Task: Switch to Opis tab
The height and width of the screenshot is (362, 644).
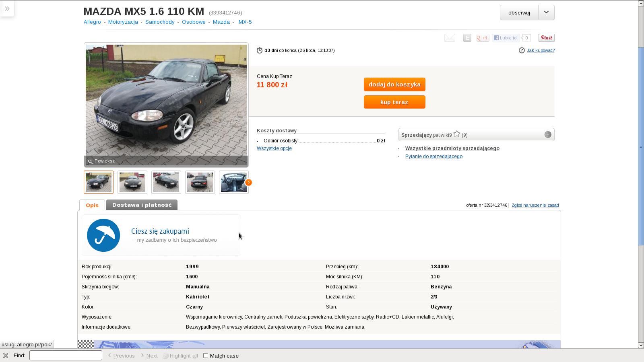Action: (92, 205)
